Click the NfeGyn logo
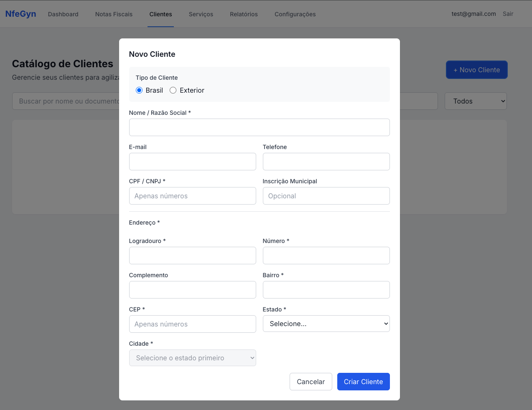The image size is (532, 410). point(20,14)
